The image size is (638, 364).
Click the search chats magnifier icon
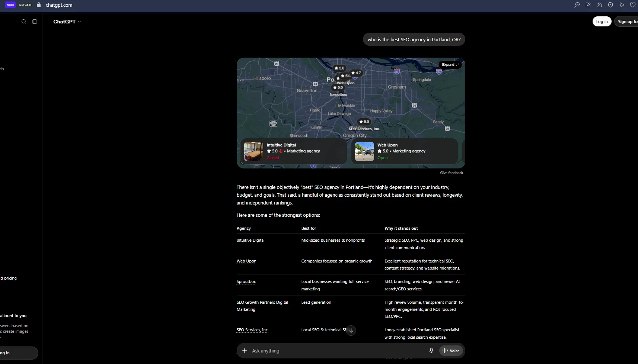tap(24, 22)
